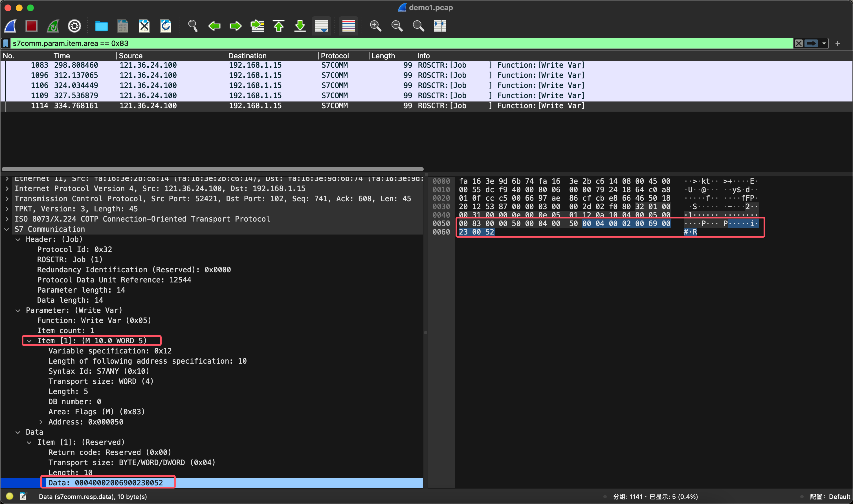This screenshot has height=504, width=853.
Task: Add a filter button with plus icon
Action: coord(838,43)
